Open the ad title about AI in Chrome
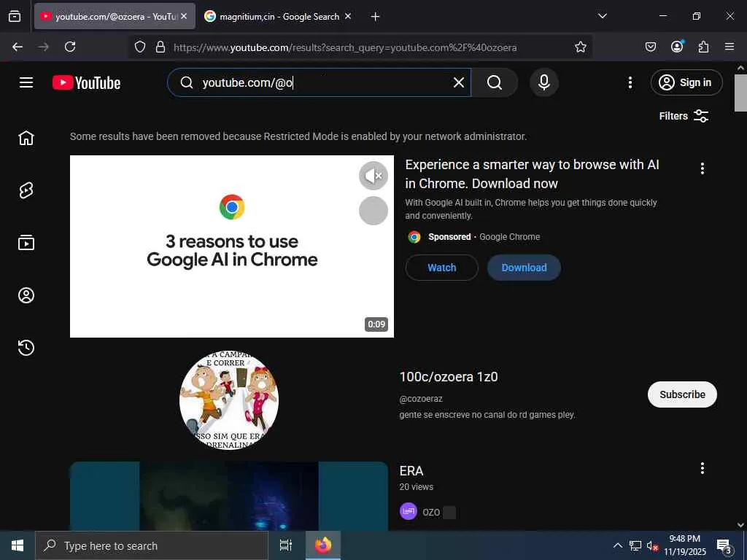Screen dimensions: 747x560 click(532, 174)
